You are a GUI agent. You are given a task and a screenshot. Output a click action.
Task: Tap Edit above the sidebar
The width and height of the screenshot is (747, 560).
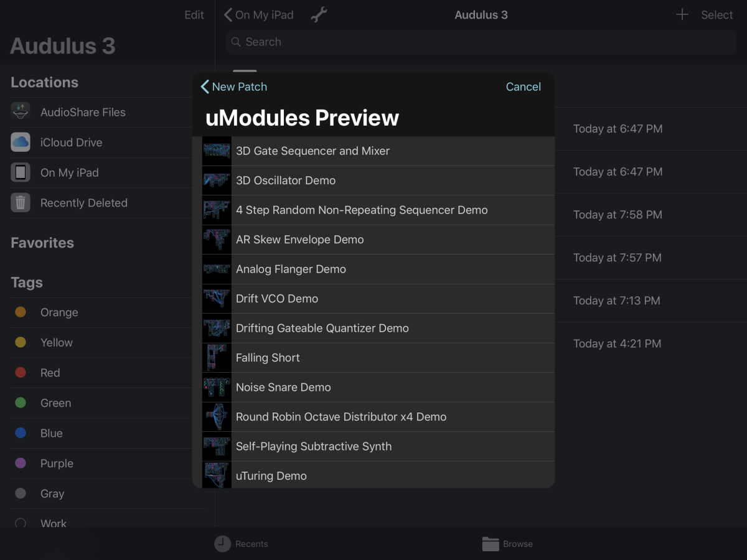point(194,14)
